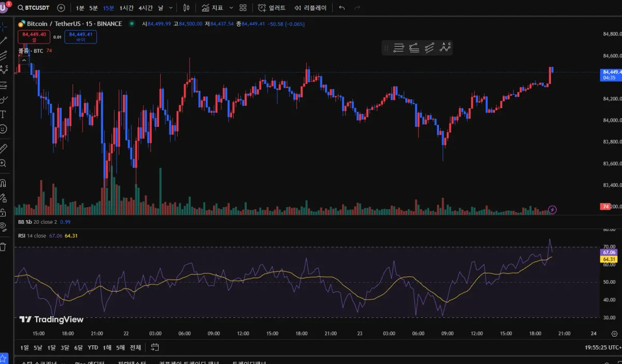Switch to the 1시간 timeframe

(x=126, y=8)
